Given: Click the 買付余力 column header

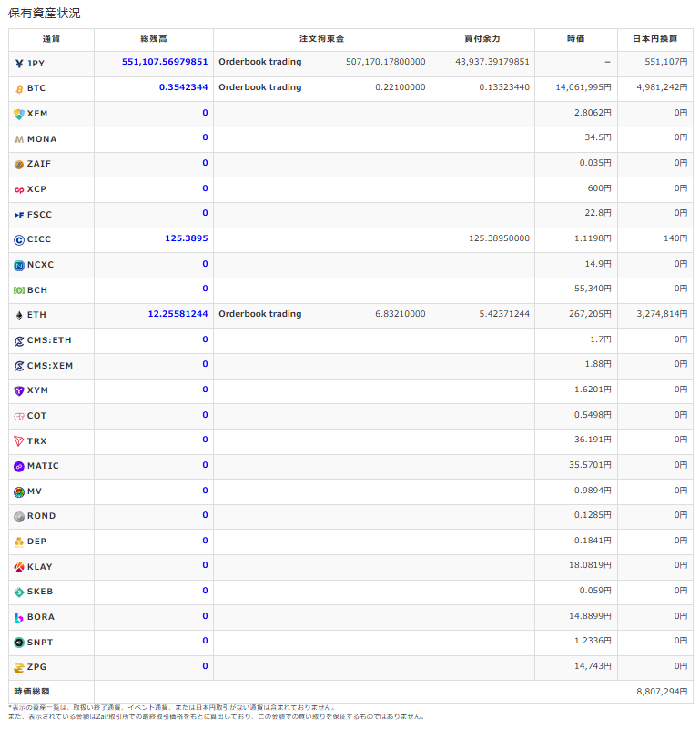Looking at the screenshot, I should [482, 39].
